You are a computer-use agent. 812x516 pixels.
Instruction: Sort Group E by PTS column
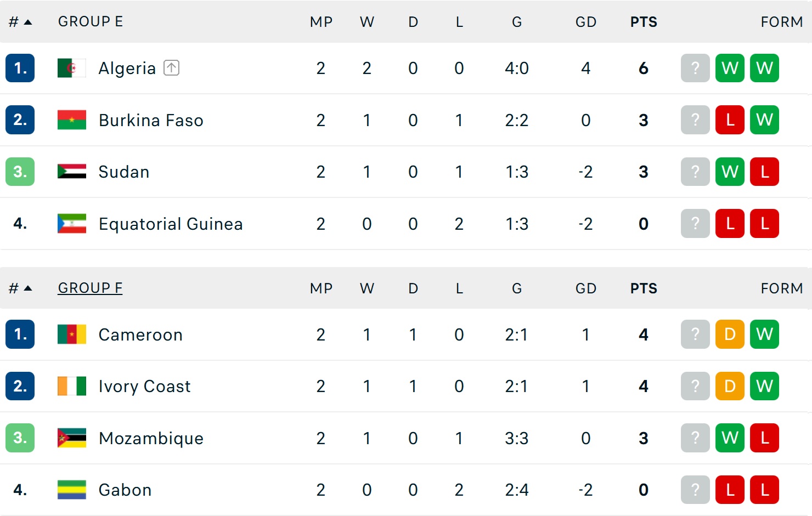644,22
